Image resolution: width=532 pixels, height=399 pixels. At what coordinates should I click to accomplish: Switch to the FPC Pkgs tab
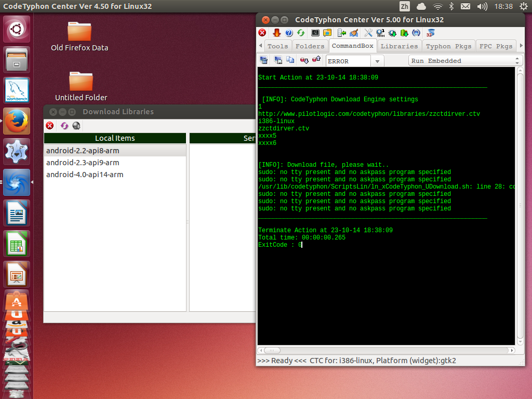point(496,46)
